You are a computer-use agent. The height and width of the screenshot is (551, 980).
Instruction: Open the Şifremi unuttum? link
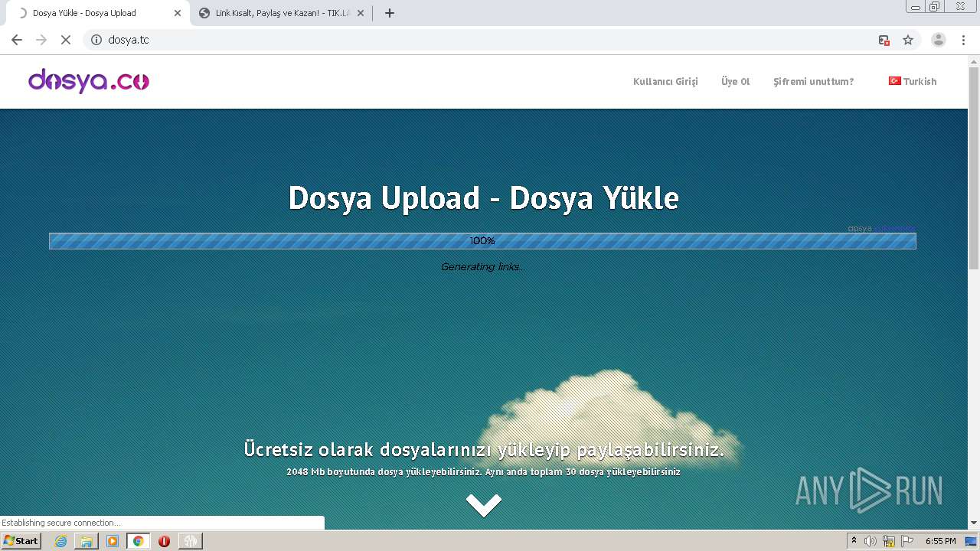[813, 82]
